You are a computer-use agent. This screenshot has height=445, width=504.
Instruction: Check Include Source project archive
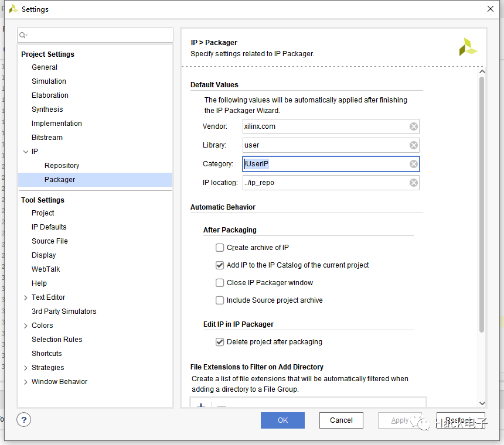click(220, 300)
